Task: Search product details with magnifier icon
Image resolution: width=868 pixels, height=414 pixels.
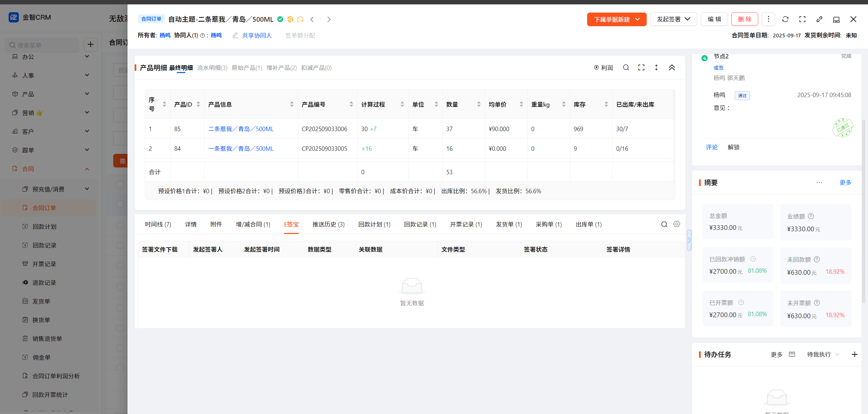Action: point(626,68)
